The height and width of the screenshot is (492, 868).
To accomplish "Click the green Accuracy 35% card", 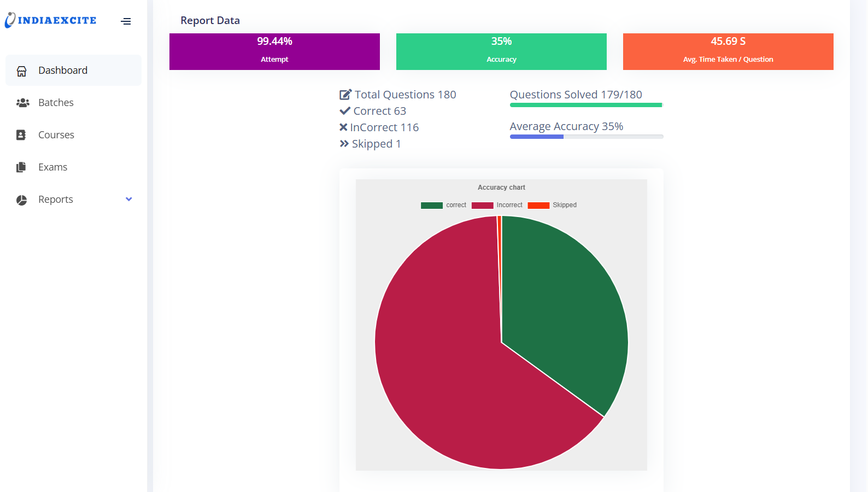I will click(501, 51).
